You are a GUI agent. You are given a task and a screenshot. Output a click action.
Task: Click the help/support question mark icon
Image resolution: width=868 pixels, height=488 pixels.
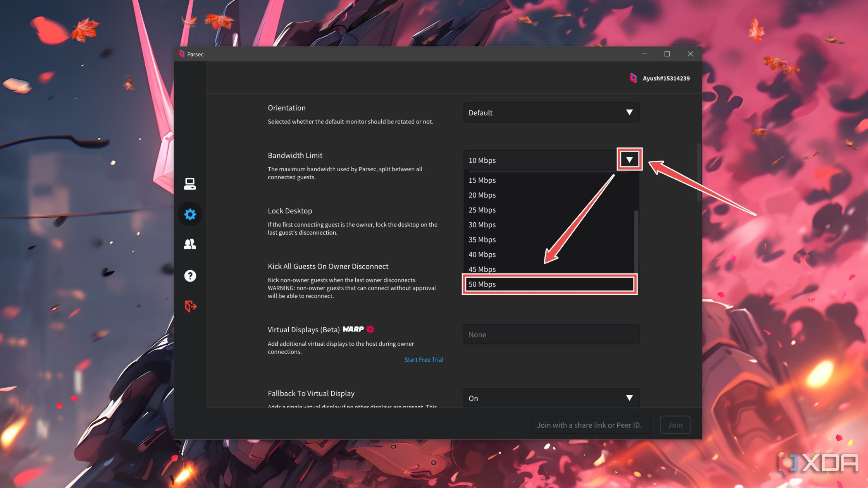coord(190,275)
